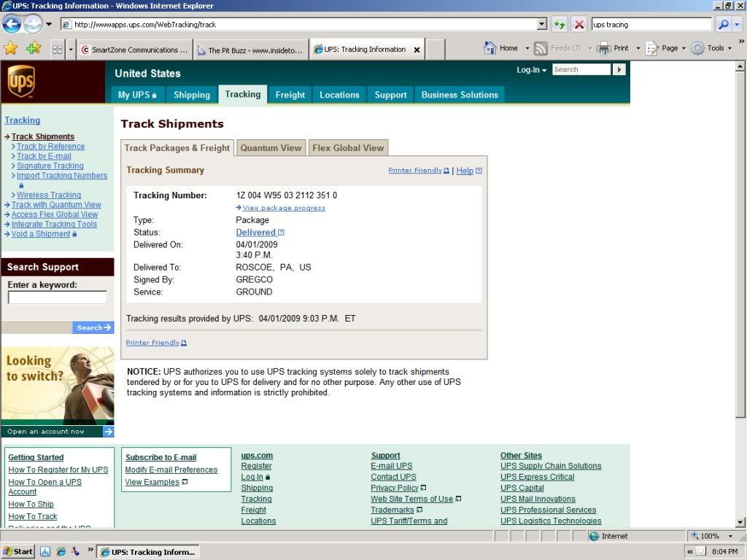The image size is (747, 560).
Task: Select the Track Packages & Freight tab
Action: (x=177, y=148)
